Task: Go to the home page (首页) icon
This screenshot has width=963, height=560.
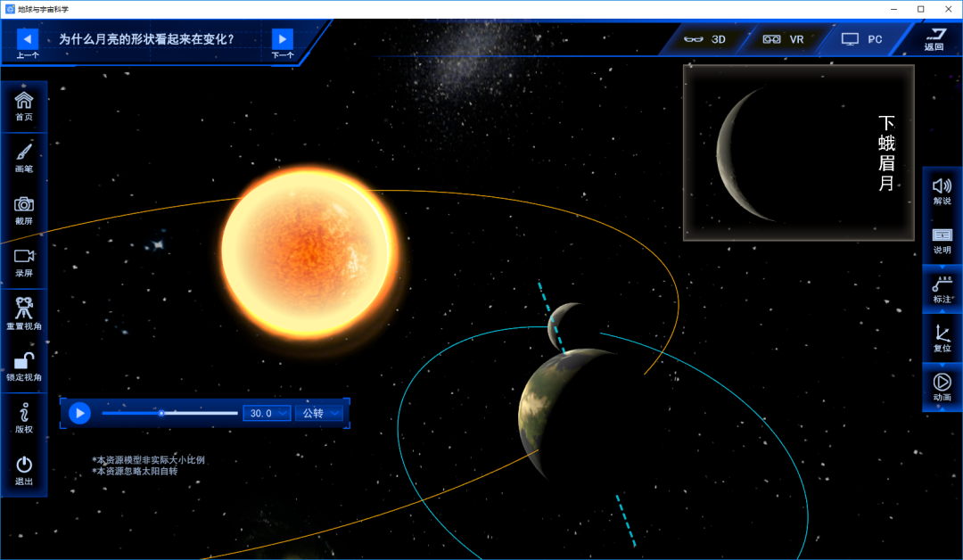Action: [24, 105]
